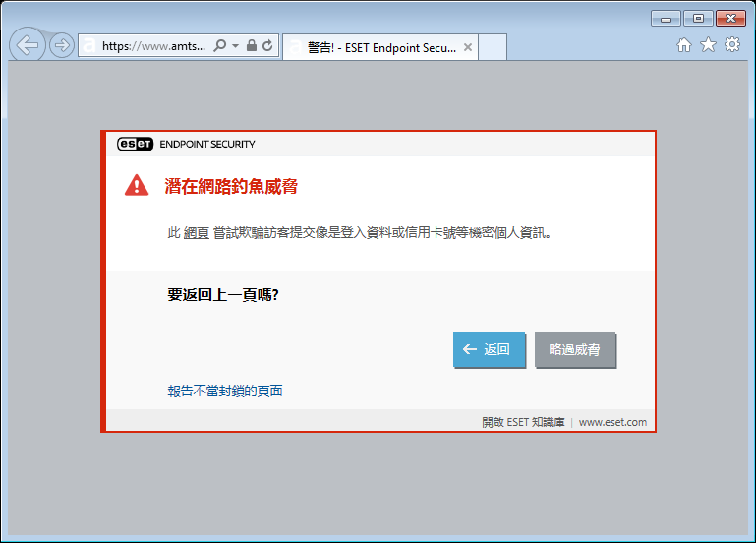Open the Home page icon
The image size is (756, 543).
683,45
